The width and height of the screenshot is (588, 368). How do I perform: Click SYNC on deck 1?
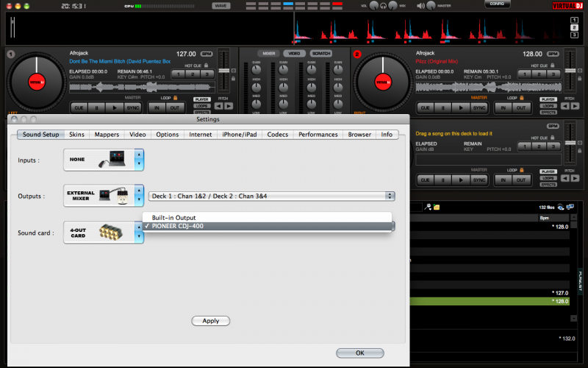133,107
